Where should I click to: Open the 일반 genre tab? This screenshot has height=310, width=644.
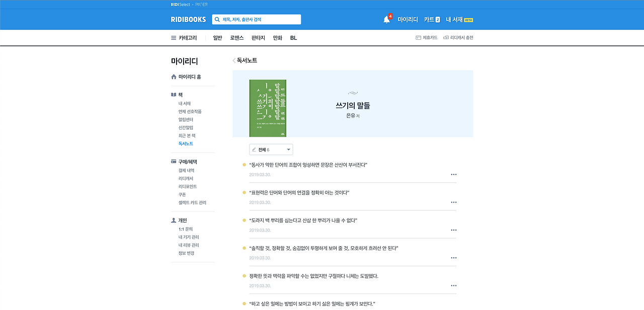217,38
